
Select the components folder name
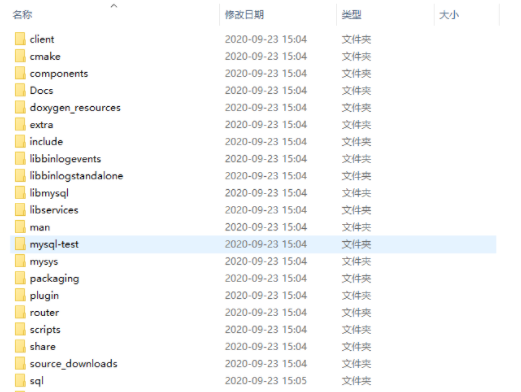point(59,73)
